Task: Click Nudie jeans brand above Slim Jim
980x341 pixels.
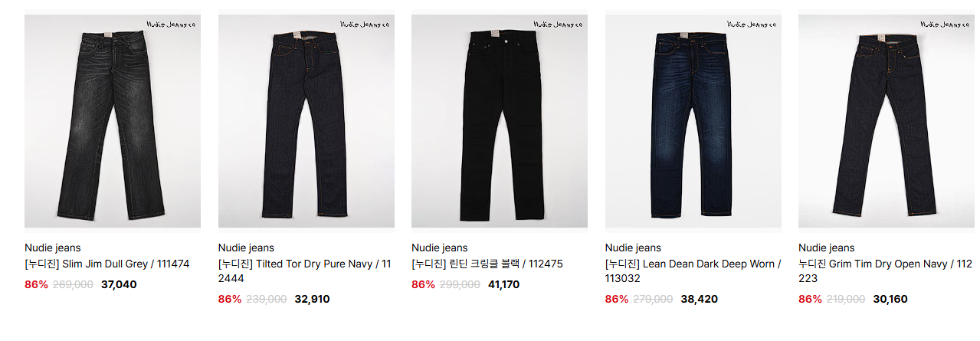Action: [53, 248]
